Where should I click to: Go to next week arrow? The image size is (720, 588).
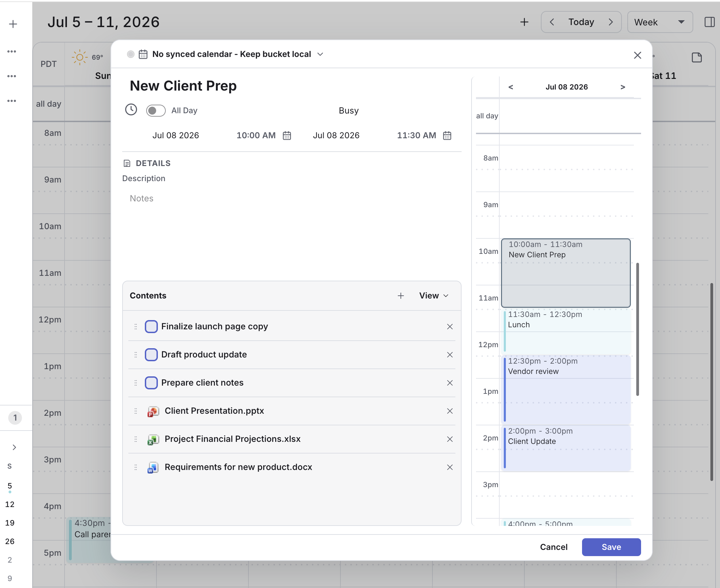(x=611, y=22)
